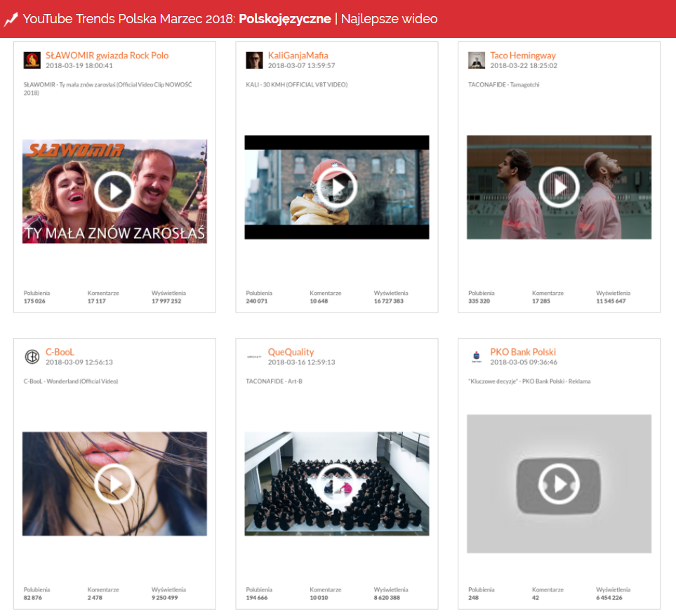The height and width of the screenshot is (616, 676).
Task: Click the QueQuality channel avatar
Action: 254,357
